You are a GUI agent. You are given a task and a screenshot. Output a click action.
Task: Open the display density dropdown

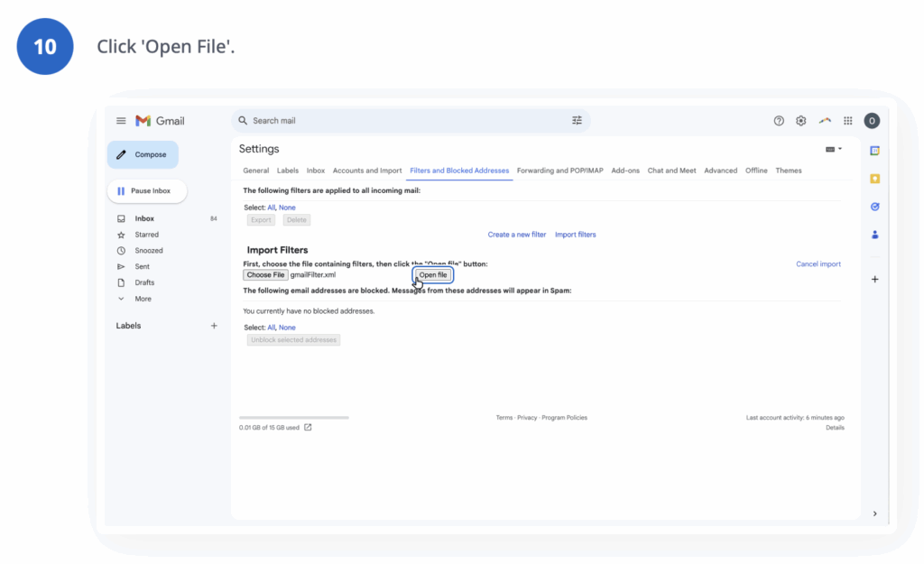click(832, 148)
